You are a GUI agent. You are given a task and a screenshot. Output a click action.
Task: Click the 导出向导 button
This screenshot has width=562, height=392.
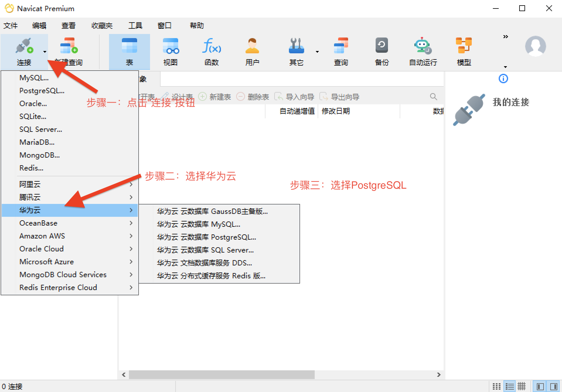tap(339, 97)
